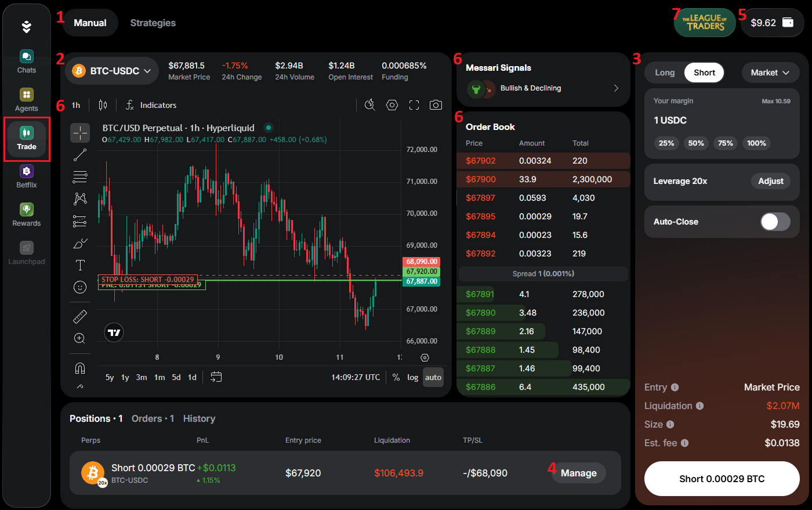This screenshot has height=510, width=812.
Task: Select the Measure ruler tool
Action: [80, 316]
